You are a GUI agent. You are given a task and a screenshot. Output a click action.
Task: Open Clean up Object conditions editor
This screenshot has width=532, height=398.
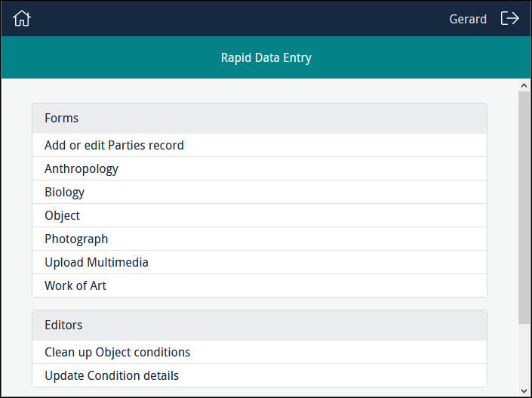117,352
